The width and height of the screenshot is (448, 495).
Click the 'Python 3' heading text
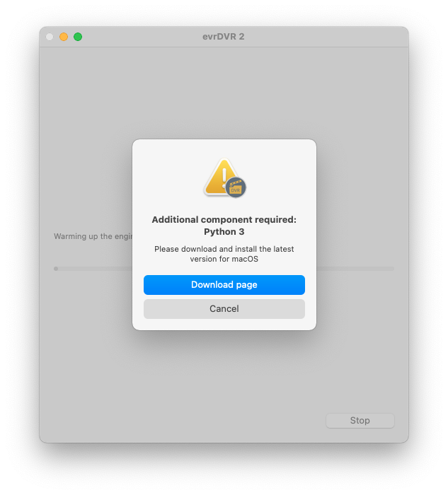pos(224,232)
